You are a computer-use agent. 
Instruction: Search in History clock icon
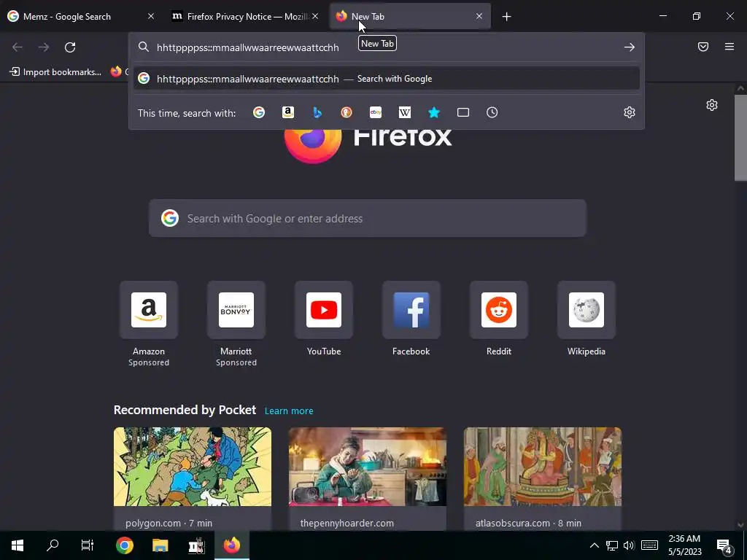492,112
